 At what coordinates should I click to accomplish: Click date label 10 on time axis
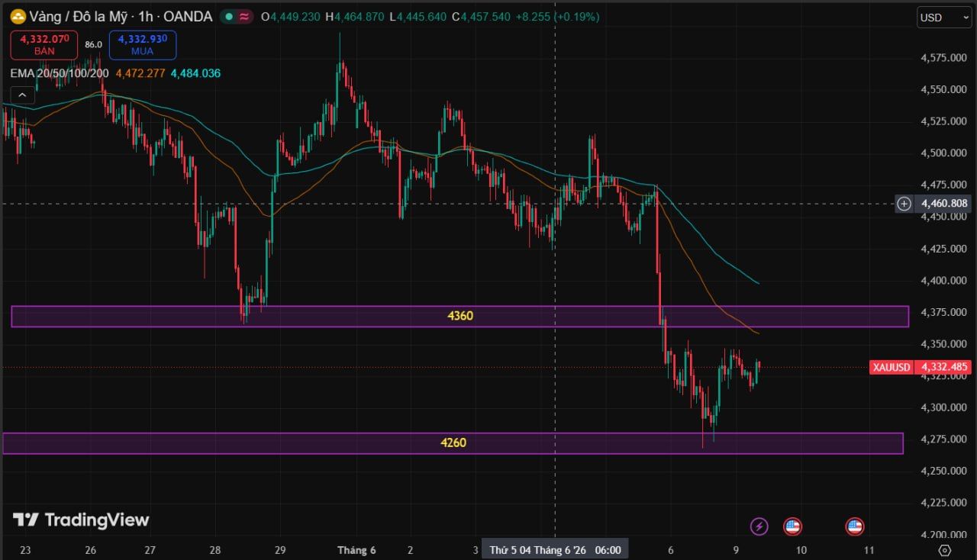pyautogui.click(x=801, y=550)
